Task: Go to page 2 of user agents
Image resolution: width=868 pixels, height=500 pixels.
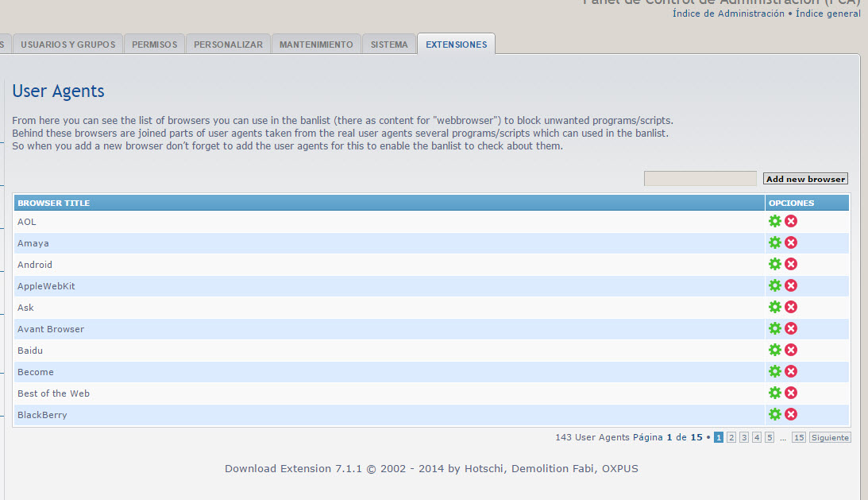Action: coord(731,438)
